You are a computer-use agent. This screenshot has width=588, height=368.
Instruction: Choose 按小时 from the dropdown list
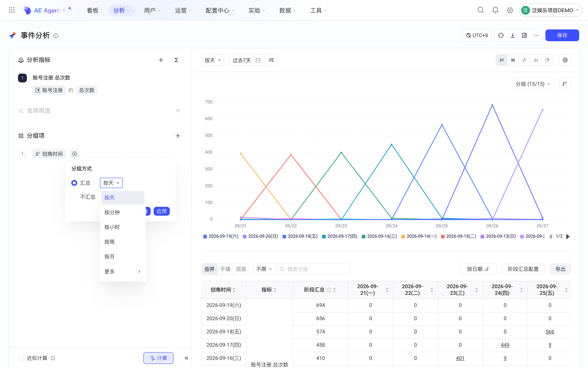click(x=123, y=227)
